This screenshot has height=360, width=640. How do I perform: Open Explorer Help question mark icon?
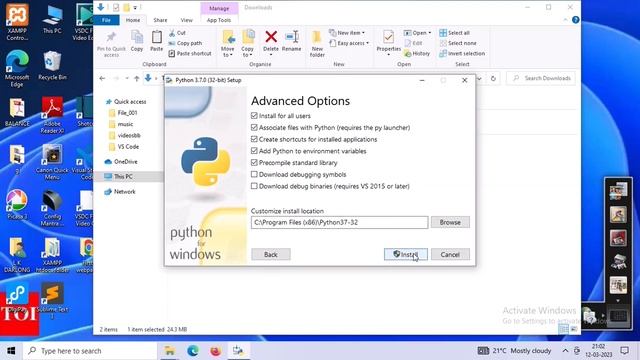[x=576, y=20]
